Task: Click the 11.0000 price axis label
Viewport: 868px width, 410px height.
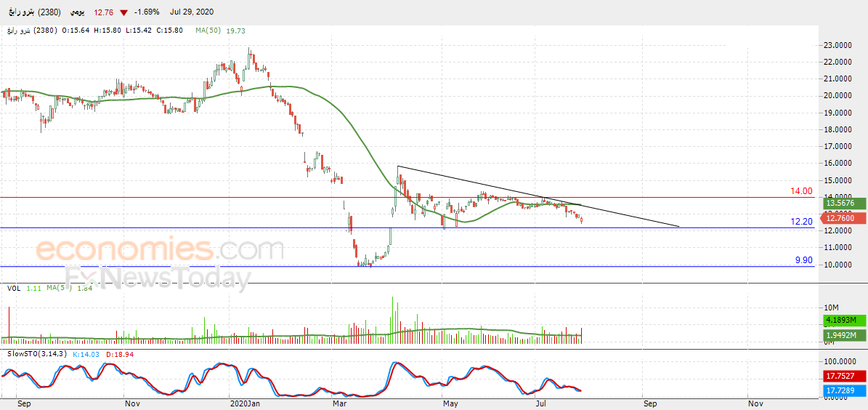Action: 838,248
